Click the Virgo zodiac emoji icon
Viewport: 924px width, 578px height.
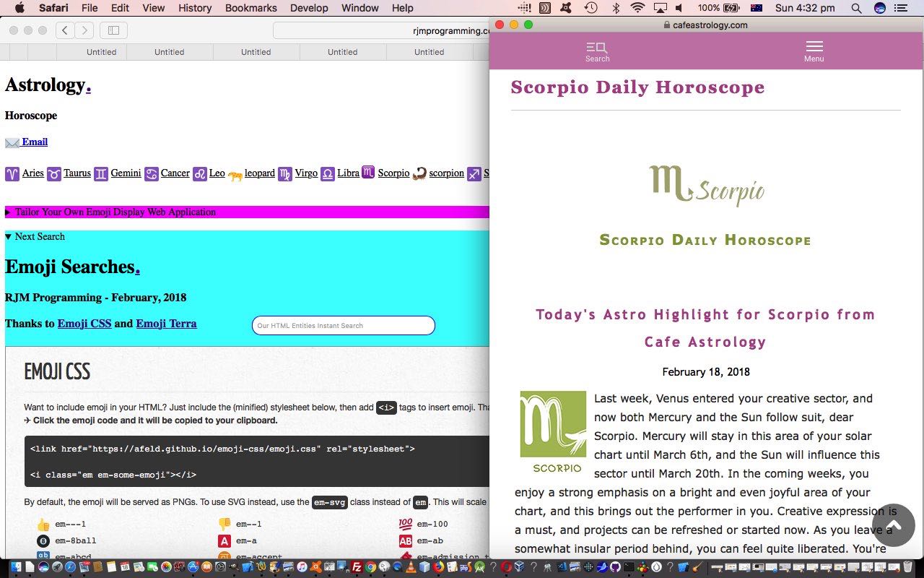pos(285,174)
